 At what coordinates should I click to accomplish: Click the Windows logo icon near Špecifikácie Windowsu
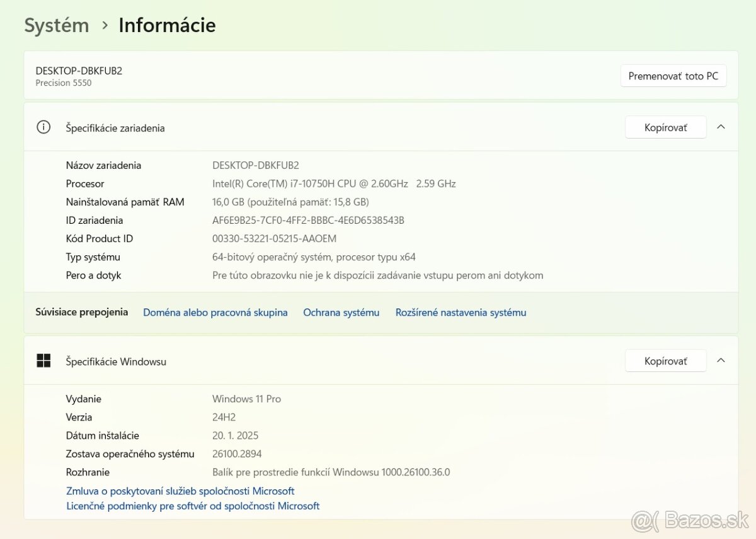coord(43,360)
